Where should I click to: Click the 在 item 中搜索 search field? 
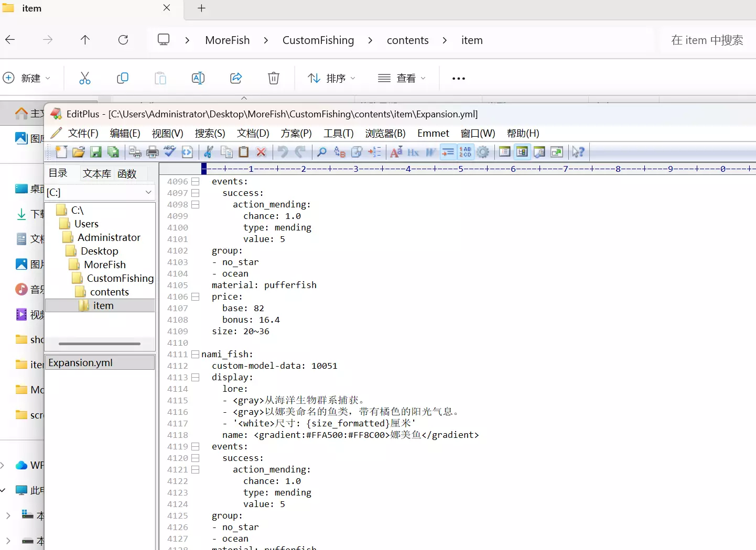706,40
